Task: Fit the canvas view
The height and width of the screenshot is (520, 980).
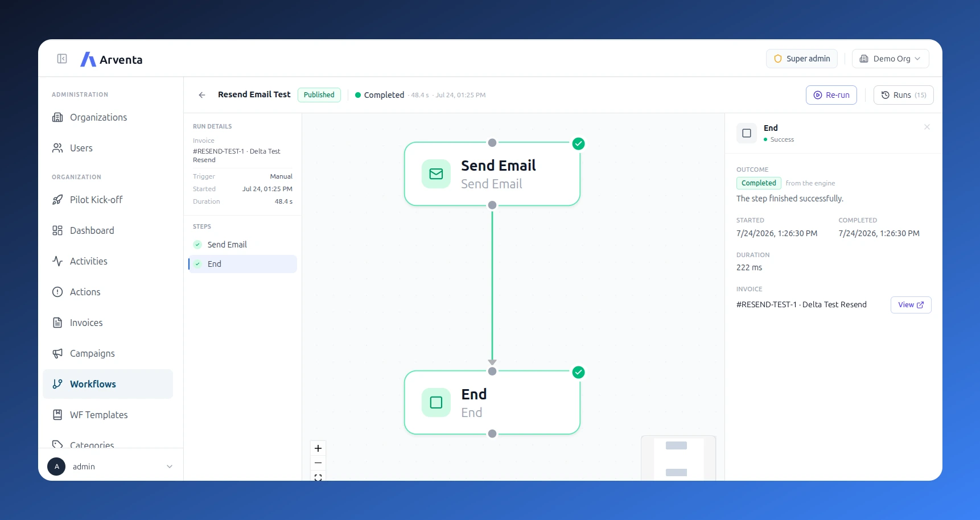Action: click(318, 477)
